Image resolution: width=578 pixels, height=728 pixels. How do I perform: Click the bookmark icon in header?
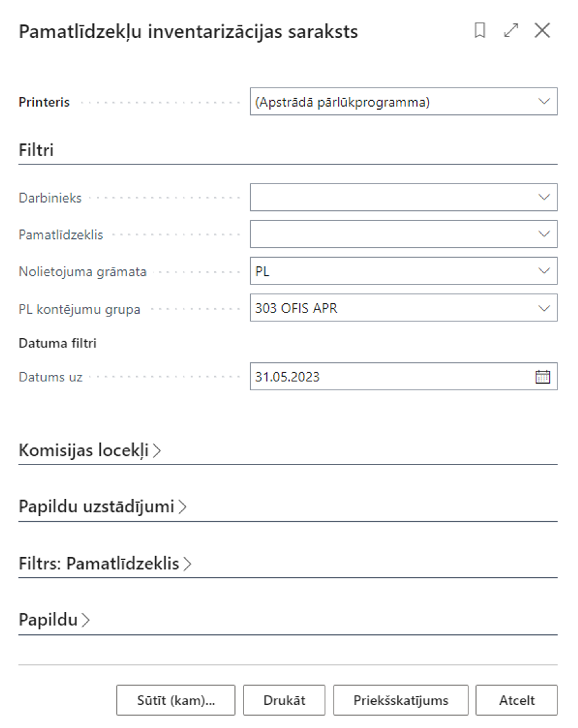pos(479,31)
